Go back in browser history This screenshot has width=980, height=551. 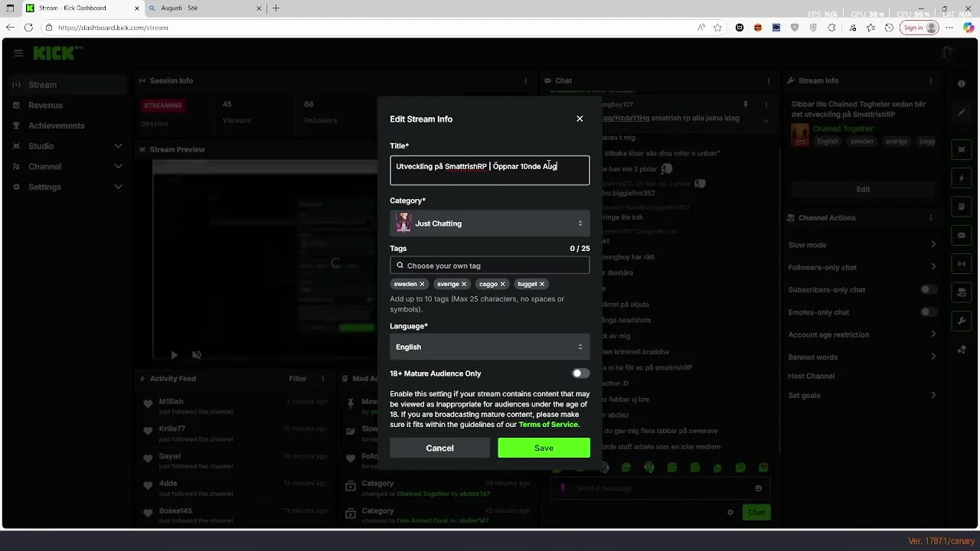click(x=10, y=28)
